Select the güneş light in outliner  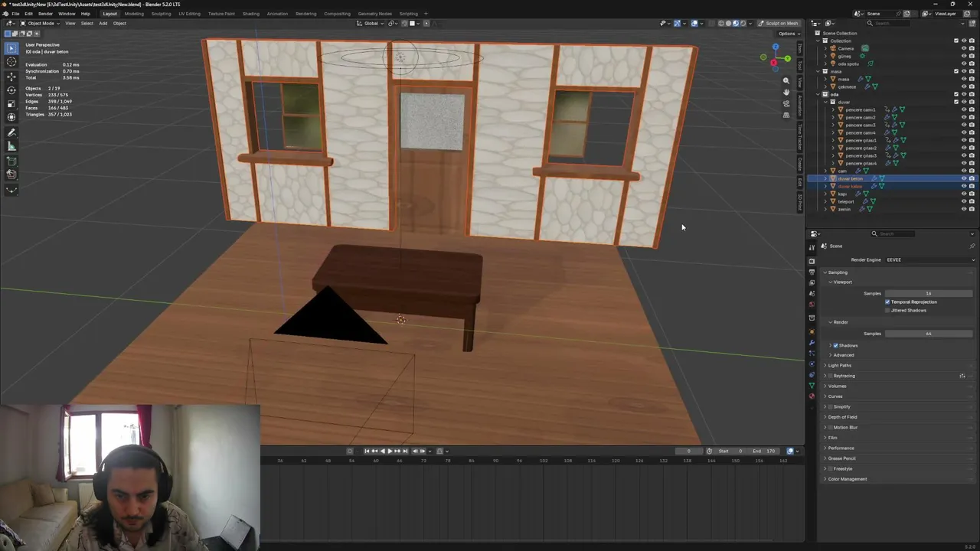point(844,56)
